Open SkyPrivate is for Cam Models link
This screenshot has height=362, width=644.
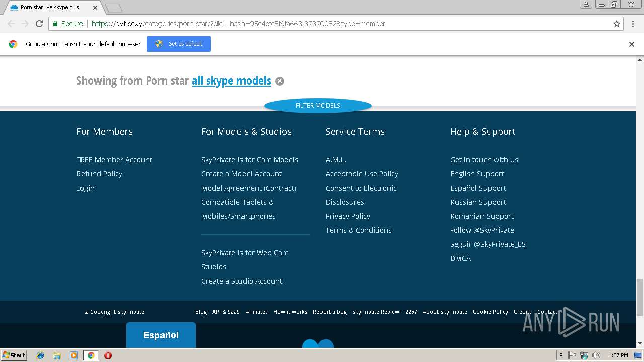click(250, 160)
